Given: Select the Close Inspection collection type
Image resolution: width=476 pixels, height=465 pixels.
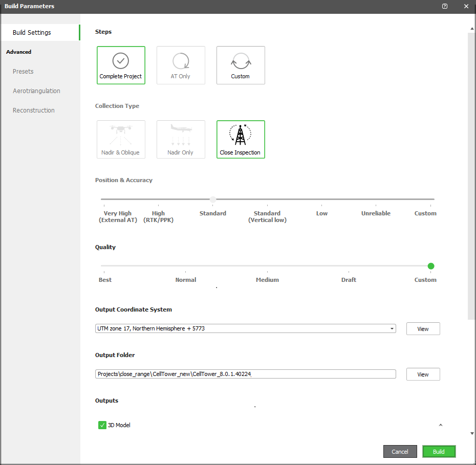Looking at the screenshot, I should 241,139.
